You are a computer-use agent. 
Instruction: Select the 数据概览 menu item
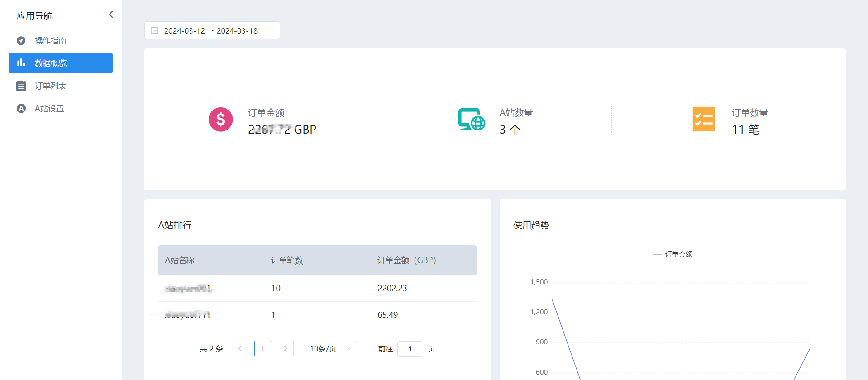(x=61, y=63)
